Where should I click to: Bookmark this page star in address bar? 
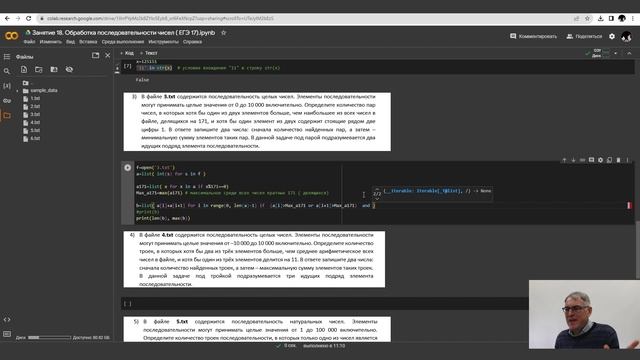(587, 18)
